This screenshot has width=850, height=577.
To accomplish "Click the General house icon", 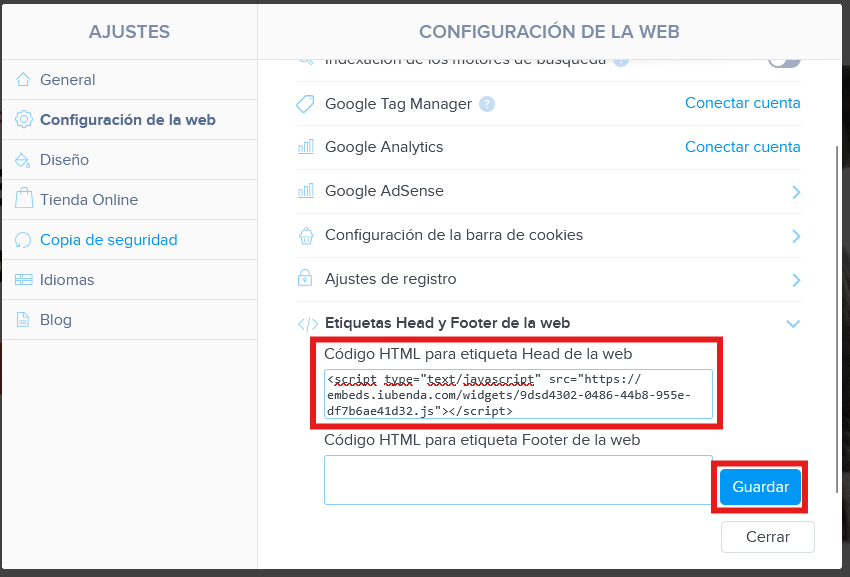I will (x=23, y=80).
